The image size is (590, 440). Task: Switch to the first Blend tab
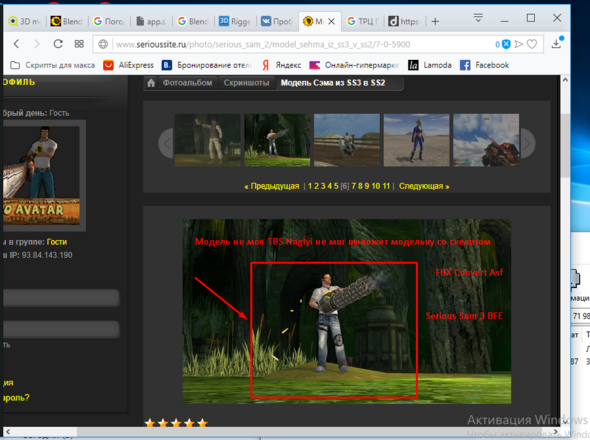[67, 21]
